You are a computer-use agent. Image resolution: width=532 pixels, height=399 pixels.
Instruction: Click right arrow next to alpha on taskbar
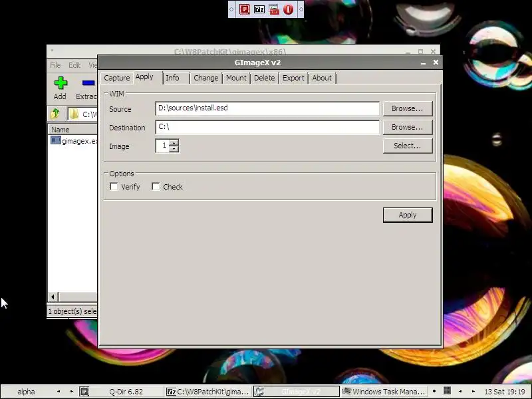click(x=72, y=391)
